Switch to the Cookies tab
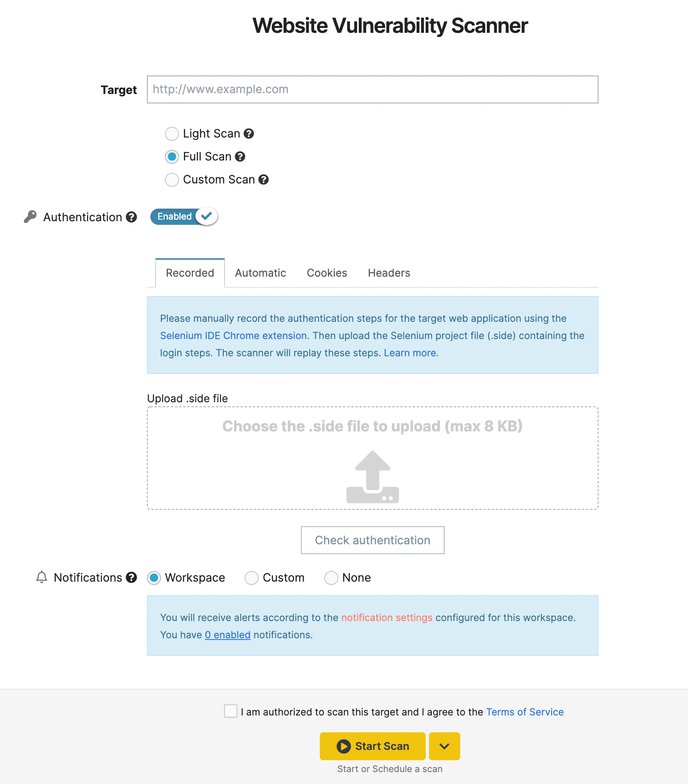This screenshot has width=688, height=784. 326,273
